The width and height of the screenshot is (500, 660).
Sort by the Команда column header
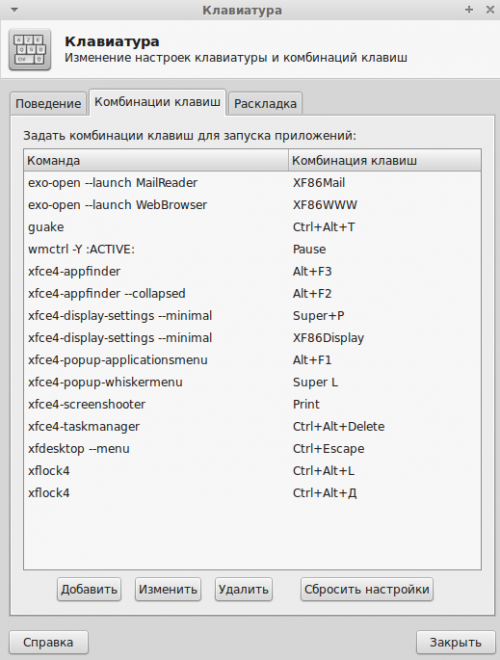pyautogui.click(x=156, y=160)
